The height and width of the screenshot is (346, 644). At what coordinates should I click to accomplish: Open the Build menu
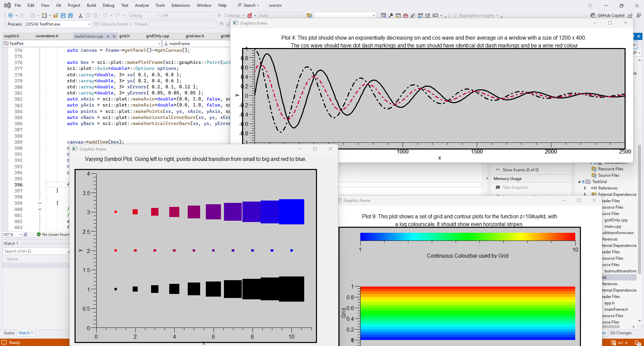(x=91, y=5)
